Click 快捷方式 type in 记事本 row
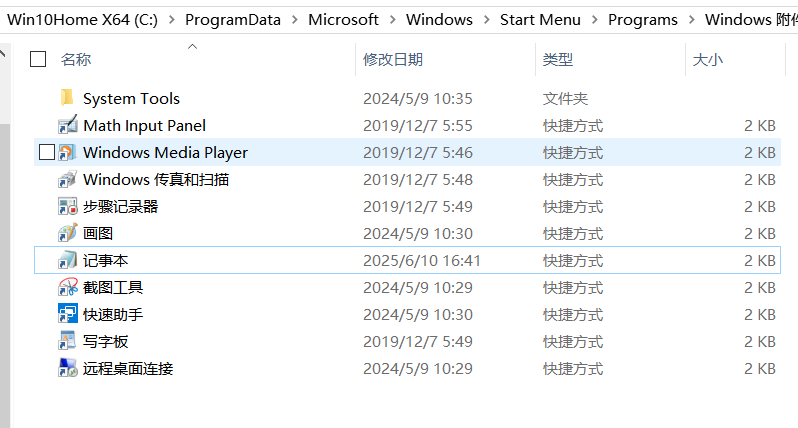Screen dimensions: 798x428 click(573, 261)
